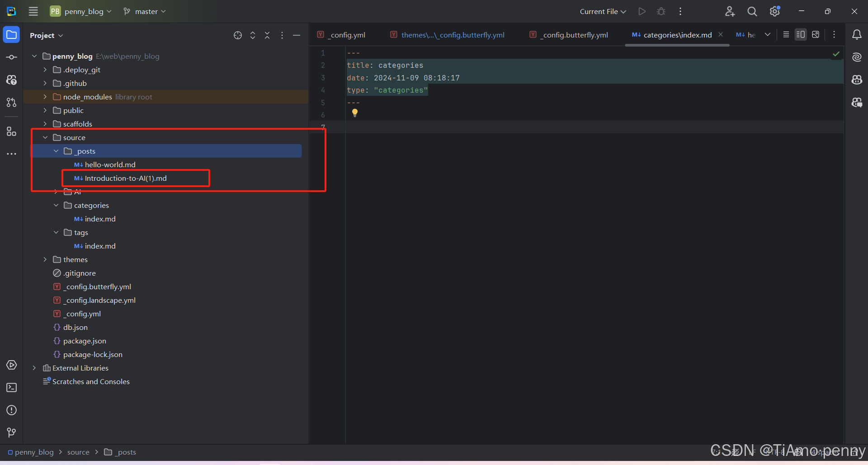The height and width of the screenshot is (465, 868).
Task: Switch to the _config.yml tab
Action: coord(347,35)
